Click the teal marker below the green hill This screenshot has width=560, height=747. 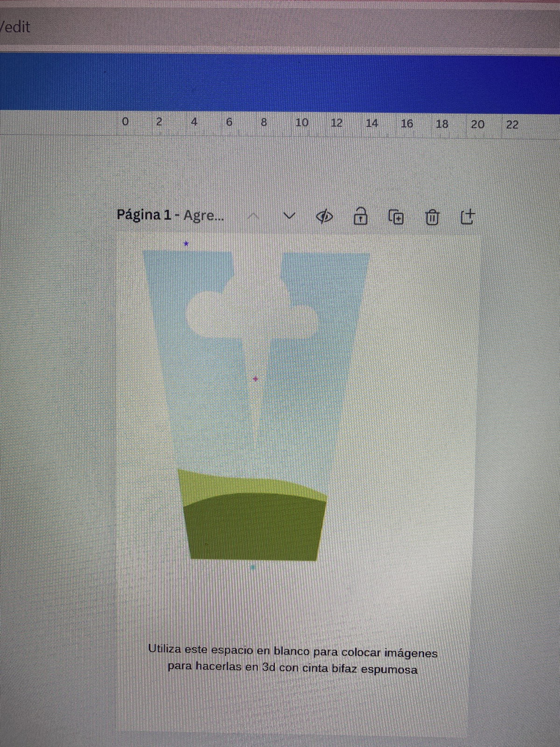coord(253,568)
